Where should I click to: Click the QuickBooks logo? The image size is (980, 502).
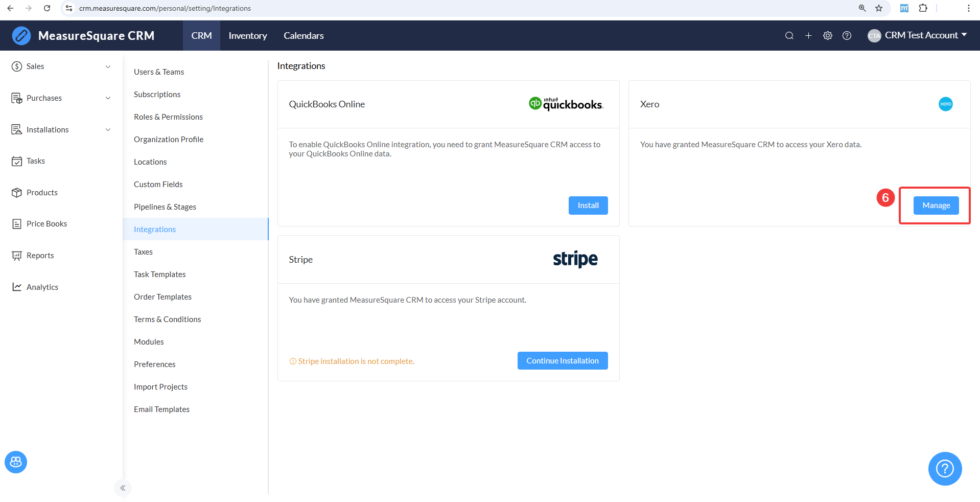566,104
